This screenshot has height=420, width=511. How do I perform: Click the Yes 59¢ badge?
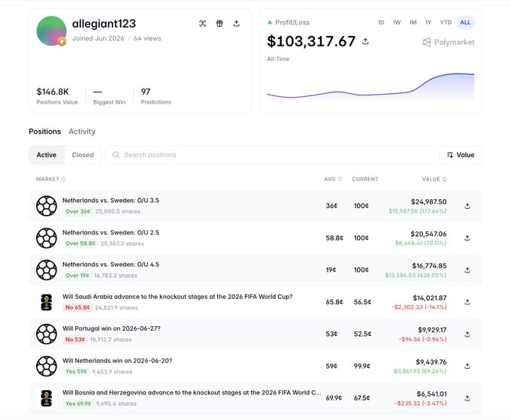click(x=76, y=371)
